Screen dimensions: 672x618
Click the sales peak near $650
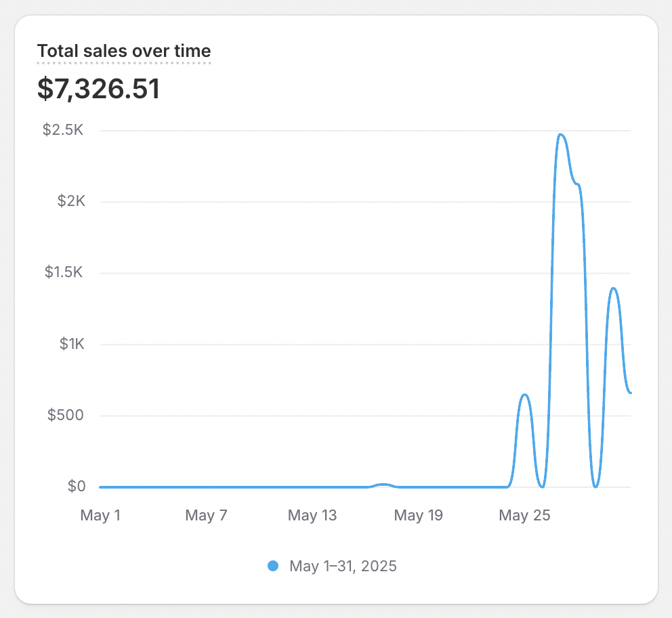pyautogui.click(x=524, y=394)
